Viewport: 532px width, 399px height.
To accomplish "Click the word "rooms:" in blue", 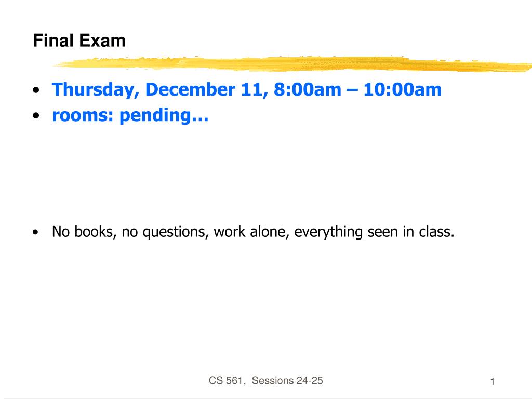I will (x=83, y=115).
